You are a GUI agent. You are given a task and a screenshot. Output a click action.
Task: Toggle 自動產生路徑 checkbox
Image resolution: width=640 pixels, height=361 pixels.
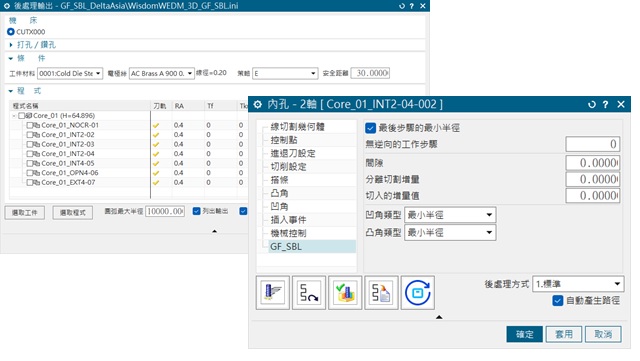coord(558,301)
